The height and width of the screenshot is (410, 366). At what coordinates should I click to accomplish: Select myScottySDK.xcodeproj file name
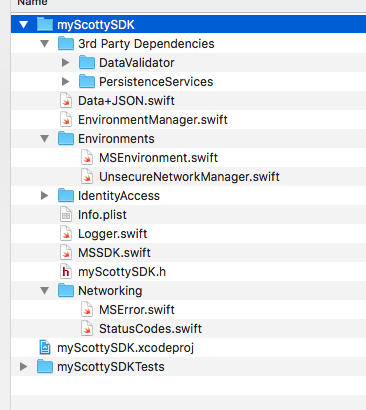[125, 348]
